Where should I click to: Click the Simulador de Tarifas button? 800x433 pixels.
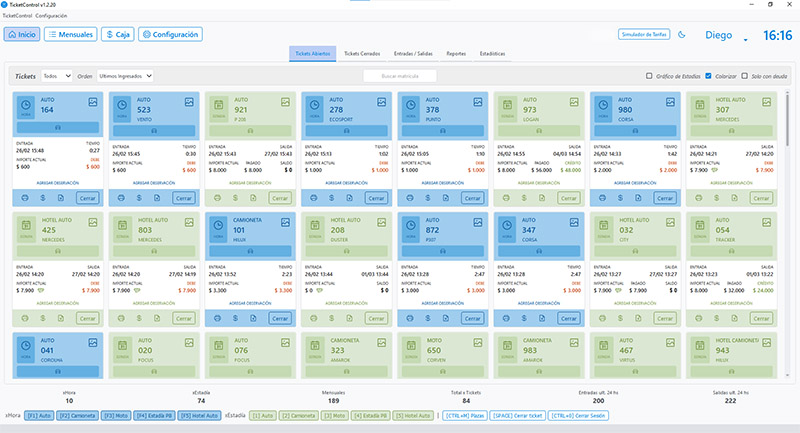(643, 34)
